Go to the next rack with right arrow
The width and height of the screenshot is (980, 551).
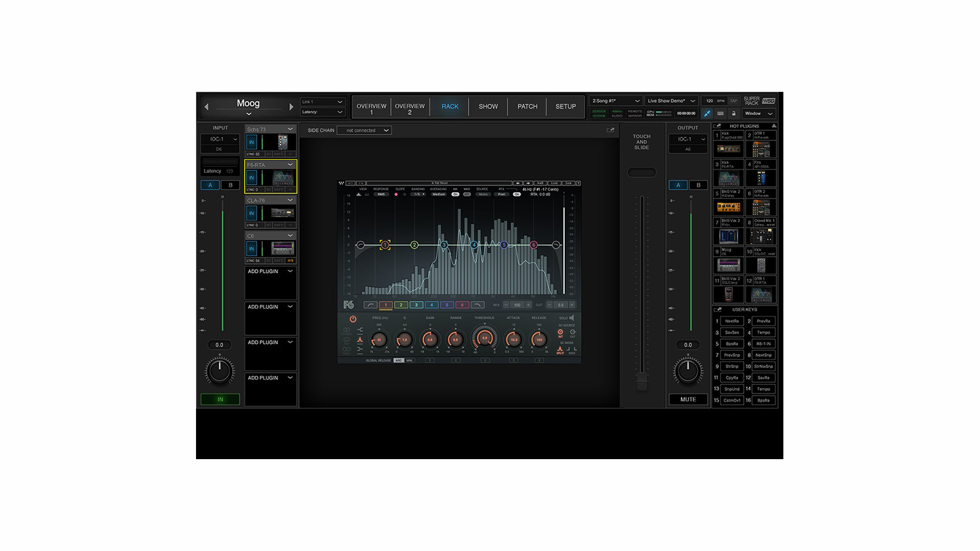[291, 107]
